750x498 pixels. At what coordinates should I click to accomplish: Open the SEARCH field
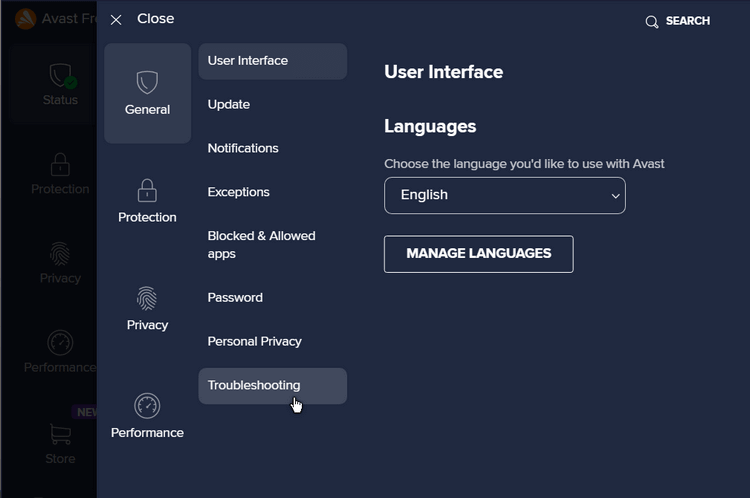click(678, 21)
